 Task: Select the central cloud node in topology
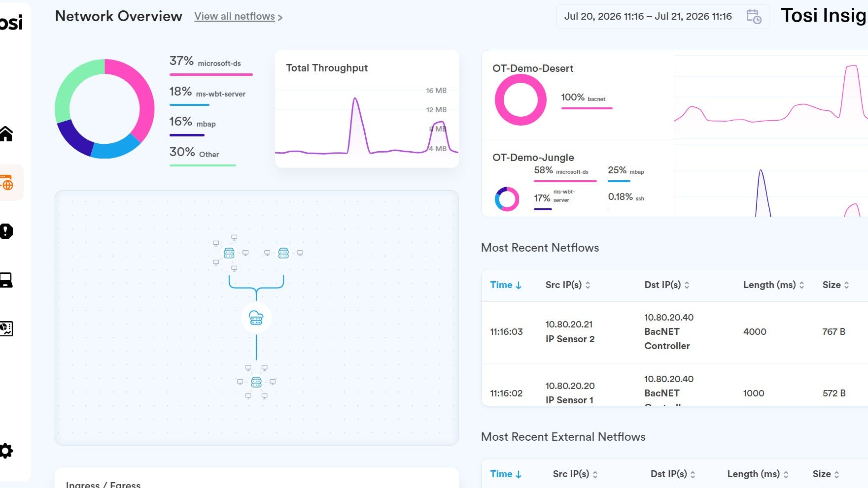[x=256, y=318]
